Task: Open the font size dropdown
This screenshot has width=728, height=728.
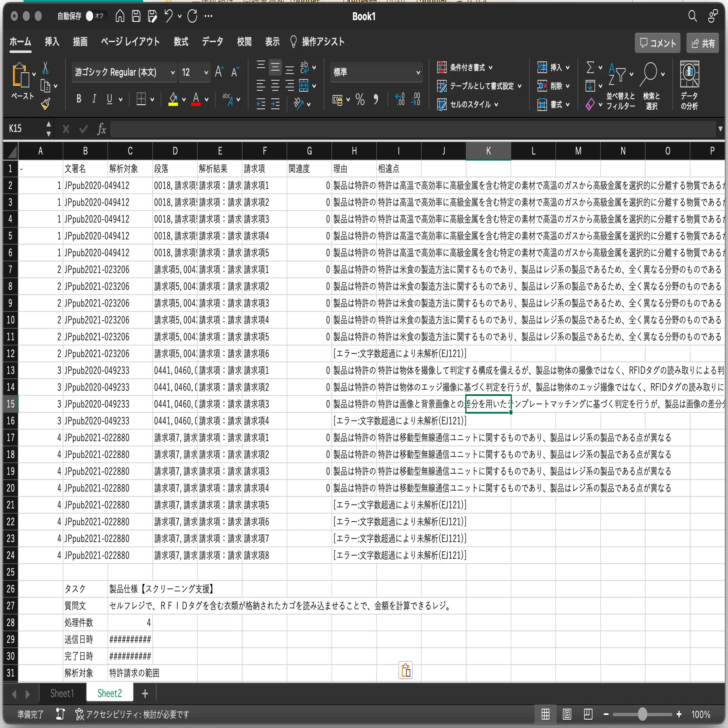Action: click(x=206, y=72)
